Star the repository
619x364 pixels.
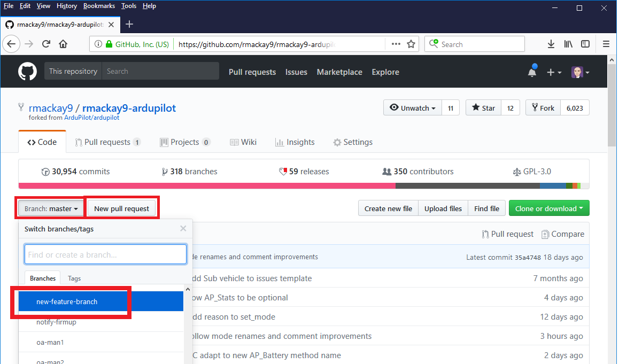click(x=483, y=108)
